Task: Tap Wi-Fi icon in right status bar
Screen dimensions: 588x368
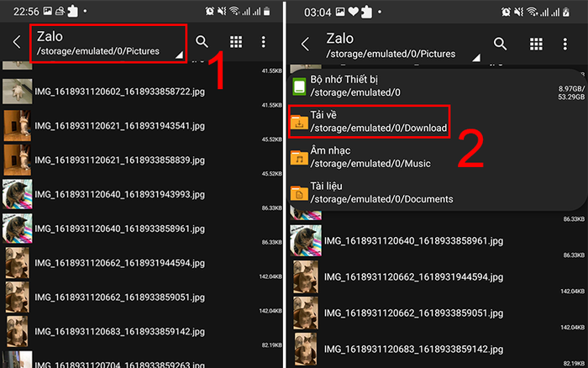Action: [532, 12]
